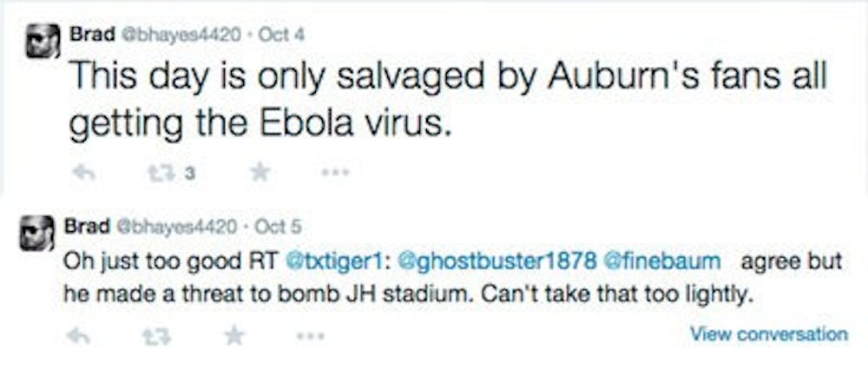Favorite the Oct 5 tweet with star
Image resolution: width=868 pixels, height=369 pixels.
pyautogui.click(x=233, y=335)
